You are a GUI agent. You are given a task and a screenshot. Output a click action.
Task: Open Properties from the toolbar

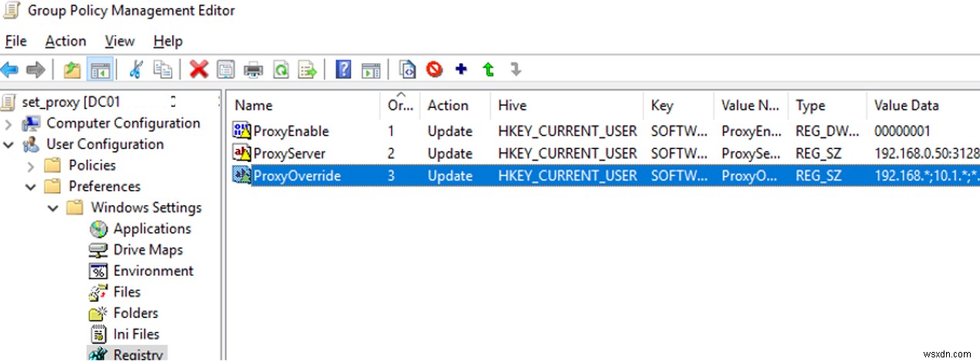[x=226, y=70]
